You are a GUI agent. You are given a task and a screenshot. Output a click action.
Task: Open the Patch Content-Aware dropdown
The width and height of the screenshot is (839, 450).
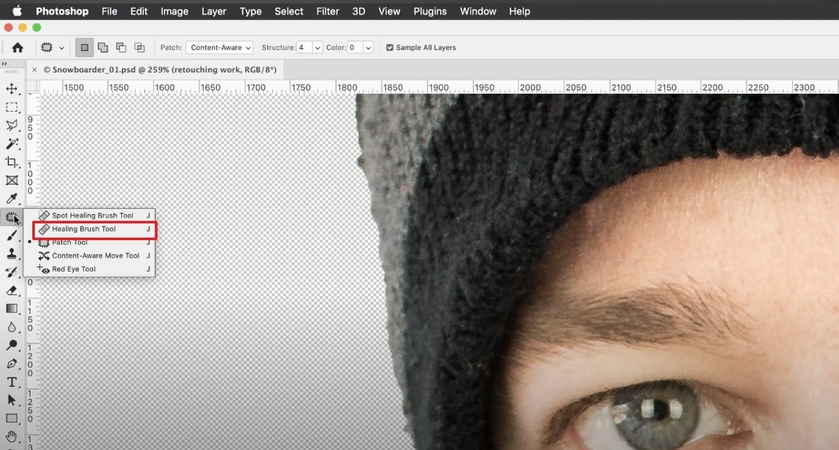(221, 47)
